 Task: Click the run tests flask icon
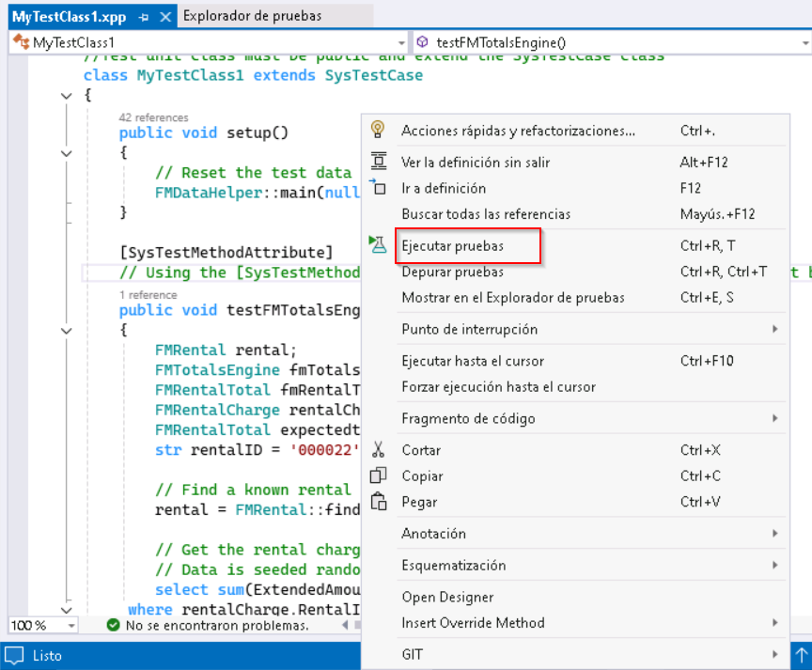coord(378,244)
